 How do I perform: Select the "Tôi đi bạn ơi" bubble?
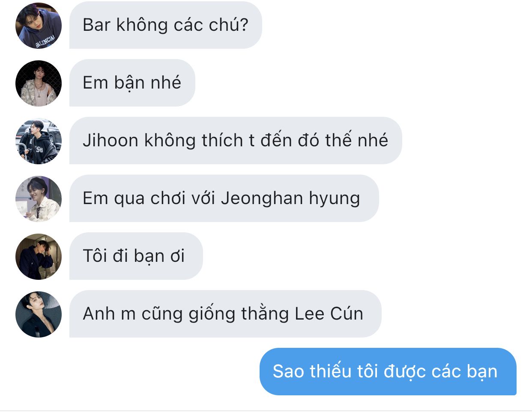pyautogui.click(x=136, y=256)
